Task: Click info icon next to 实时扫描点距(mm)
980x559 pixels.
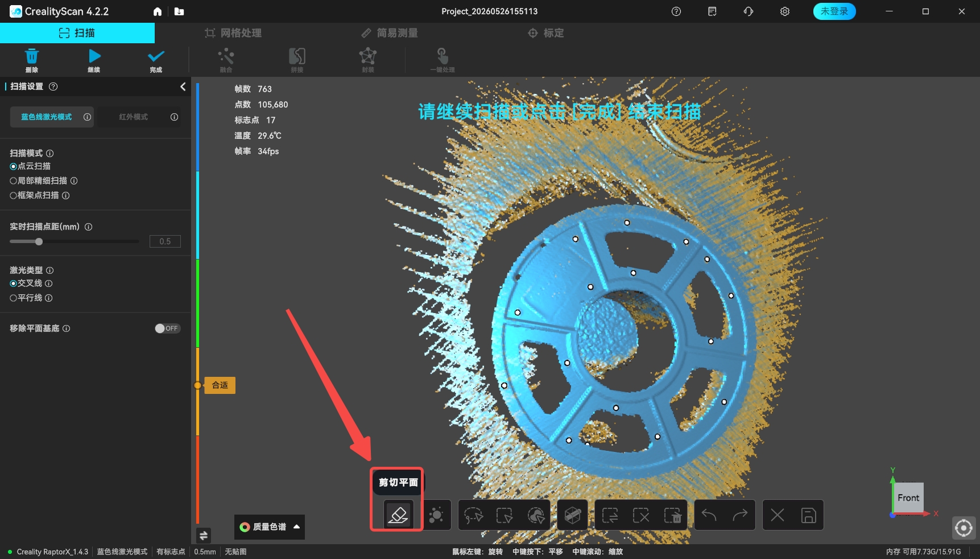Action: (88, 227)
